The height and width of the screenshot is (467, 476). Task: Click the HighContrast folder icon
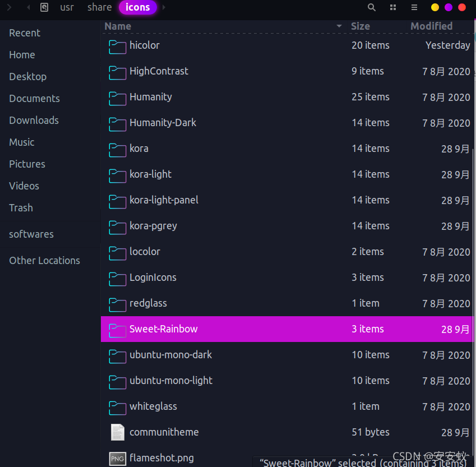tap(118, 72)
